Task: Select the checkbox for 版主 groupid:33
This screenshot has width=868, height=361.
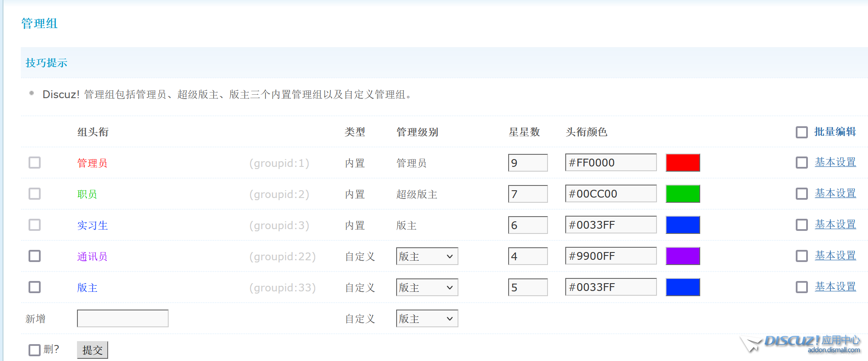Action: coord(35,287)
